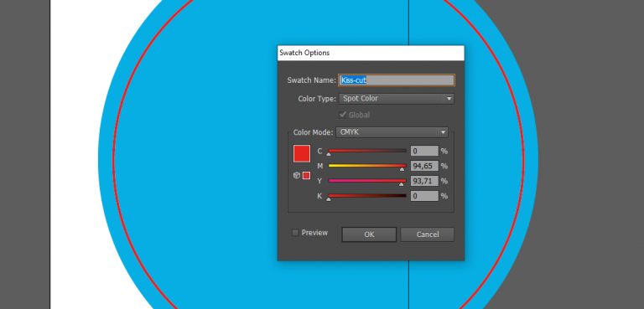
Task: Click the Cyan value input field
Action: (x=424, y=151)
